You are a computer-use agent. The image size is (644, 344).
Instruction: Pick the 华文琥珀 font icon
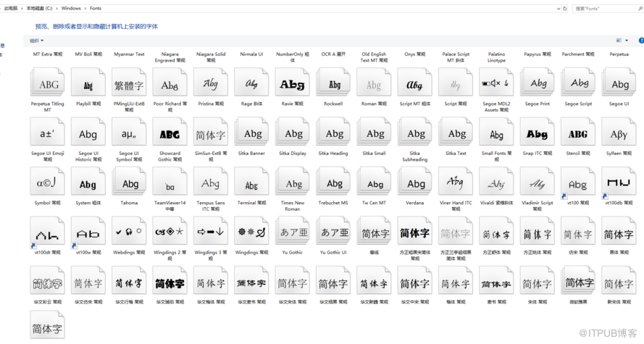point(170,282)
